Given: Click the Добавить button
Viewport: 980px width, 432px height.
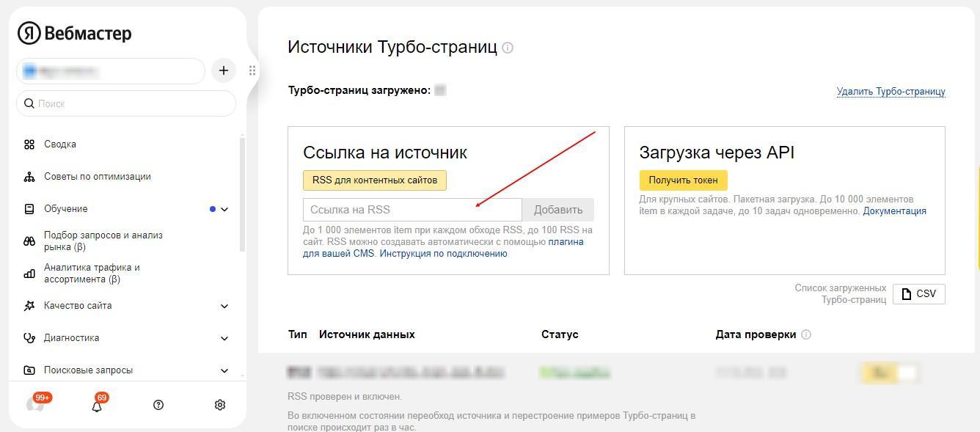Looking at the screenshot, I should pyautogui.click(x=558, y=210).
